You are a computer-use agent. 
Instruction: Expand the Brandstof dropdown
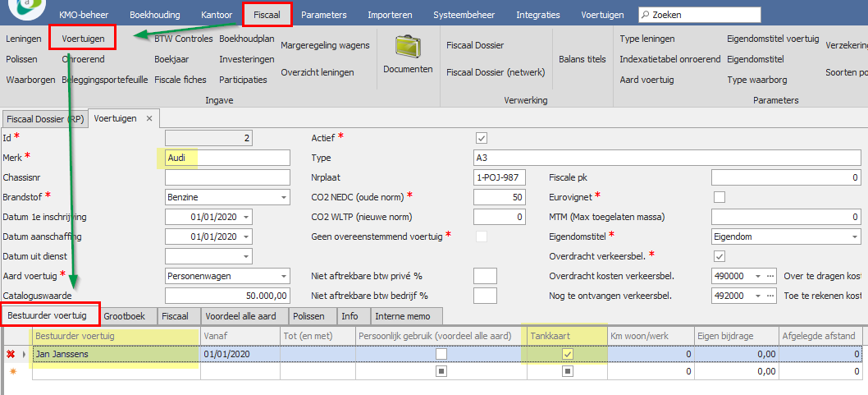click(x=283, y=197)
